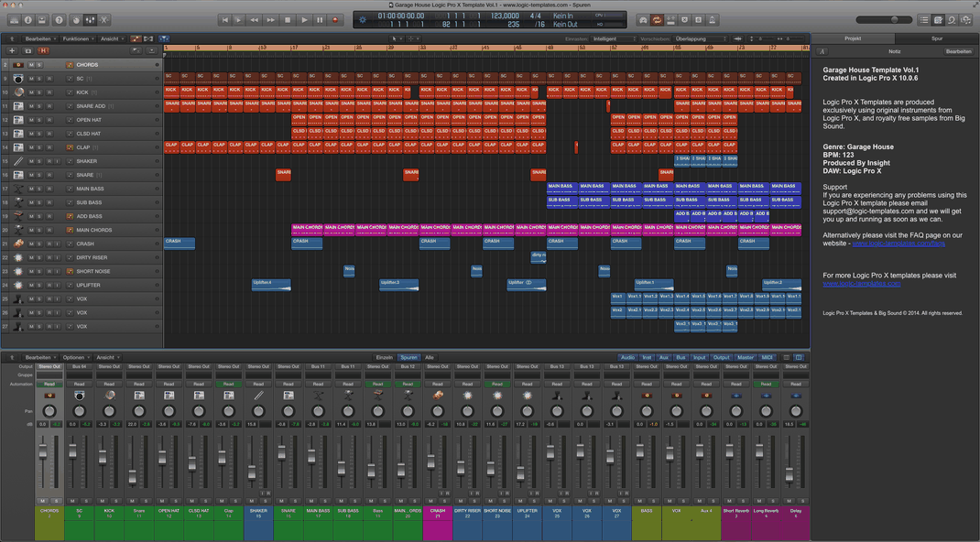Go to beginning of project
The image size is (980, 542).
225,20
